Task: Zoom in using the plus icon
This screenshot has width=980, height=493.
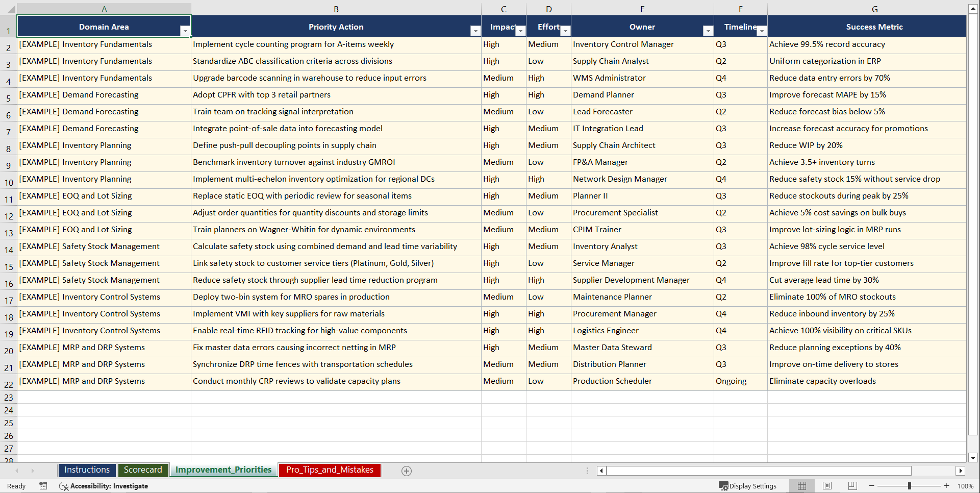Action: pos(946,486)
